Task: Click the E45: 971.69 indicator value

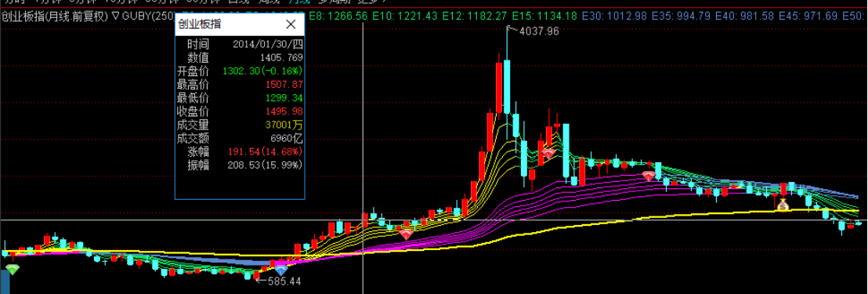Action: [808, 16]
